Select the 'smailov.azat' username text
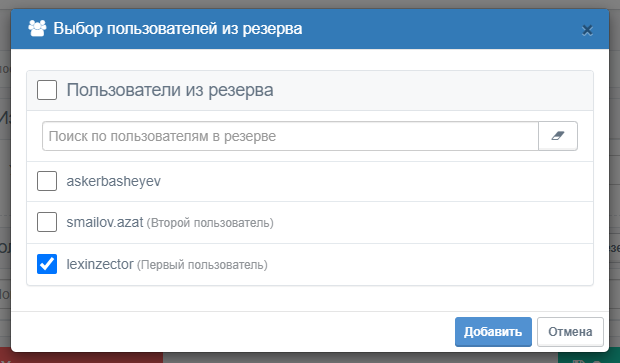The width and height of the screenshot is (620, 363). coord(105,222)
